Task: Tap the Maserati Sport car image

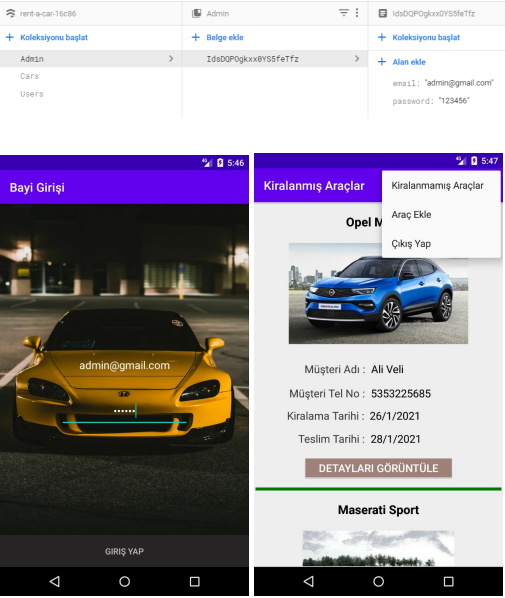Action: 378,548
